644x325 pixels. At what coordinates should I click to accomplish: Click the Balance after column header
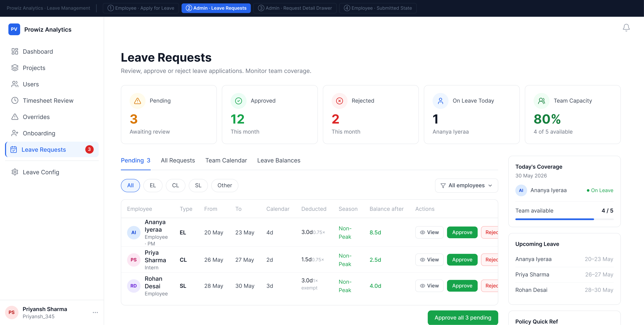(x=387, y=209)
